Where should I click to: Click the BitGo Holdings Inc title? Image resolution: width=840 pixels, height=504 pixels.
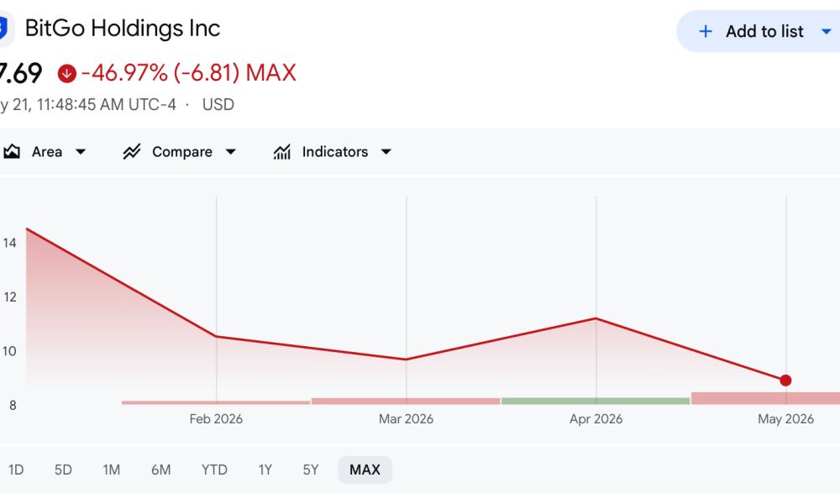tap(122, 29)
